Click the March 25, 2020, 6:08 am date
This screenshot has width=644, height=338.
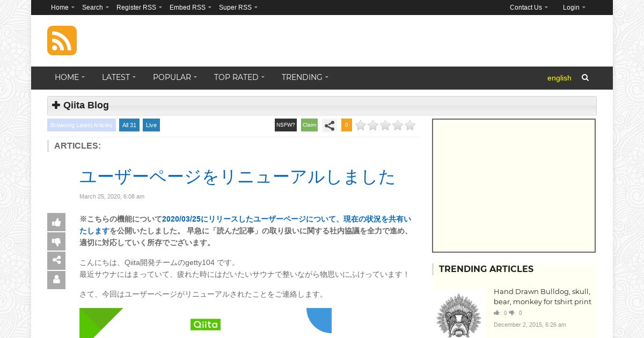[x=112, y=196]
